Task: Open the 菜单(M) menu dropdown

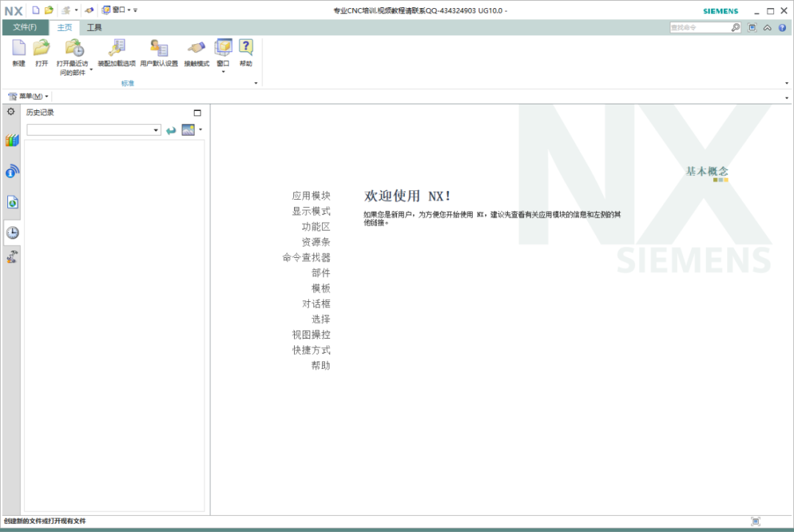Action: (x=29, y=96)
